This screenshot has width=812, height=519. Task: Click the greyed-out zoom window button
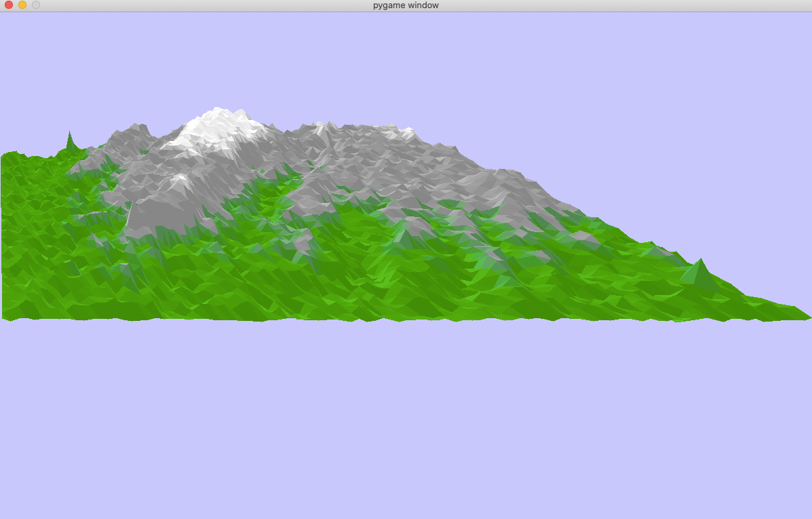(36, 5)
